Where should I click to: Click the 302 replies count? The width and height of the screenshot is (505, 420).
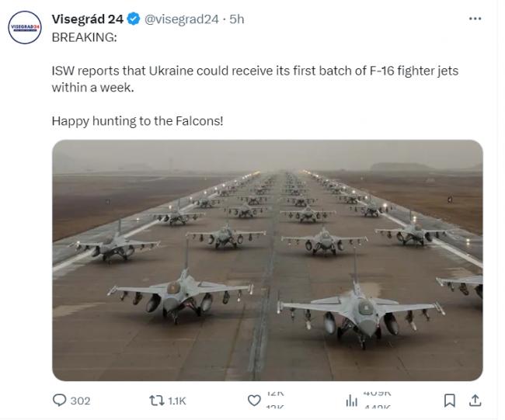[x=80, y=401]
